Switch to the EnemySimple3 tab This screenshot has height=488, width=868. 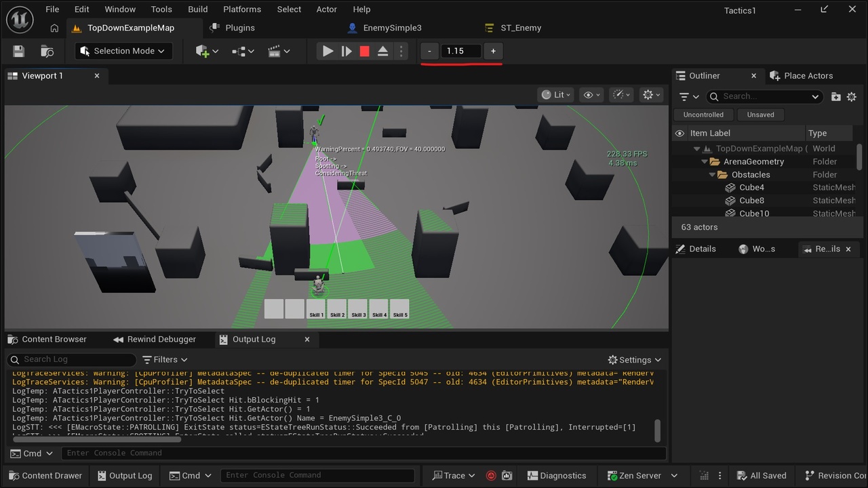coord(392,28)
